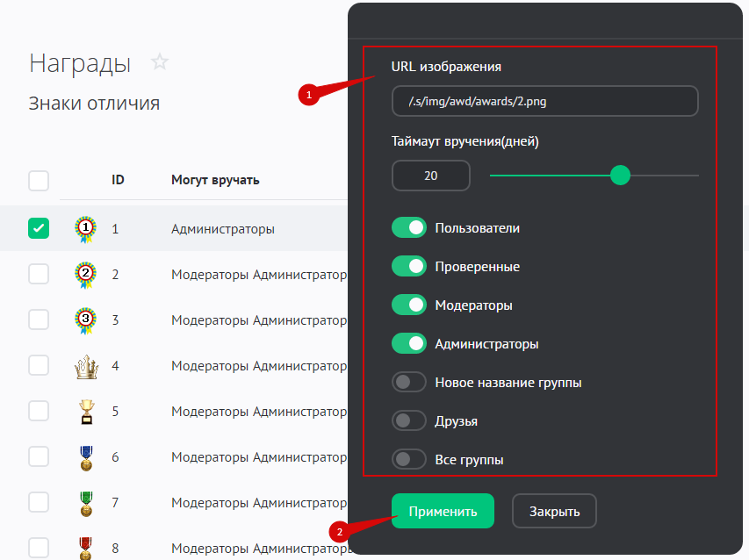This screenshot has width=749, height=560.
Task: Click the Таймаут вручения slider handle
Action: tap(620, 176)
